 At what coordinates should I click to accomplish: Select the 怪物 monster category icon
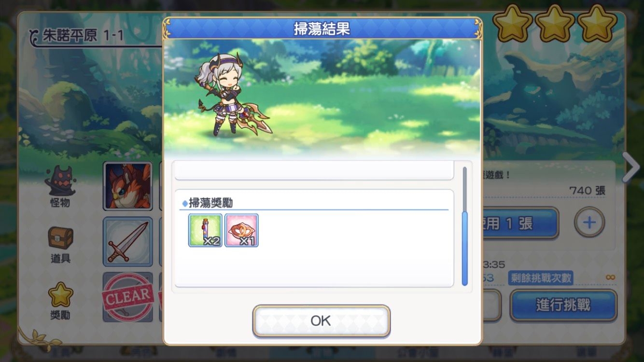[x=60, y=186]
